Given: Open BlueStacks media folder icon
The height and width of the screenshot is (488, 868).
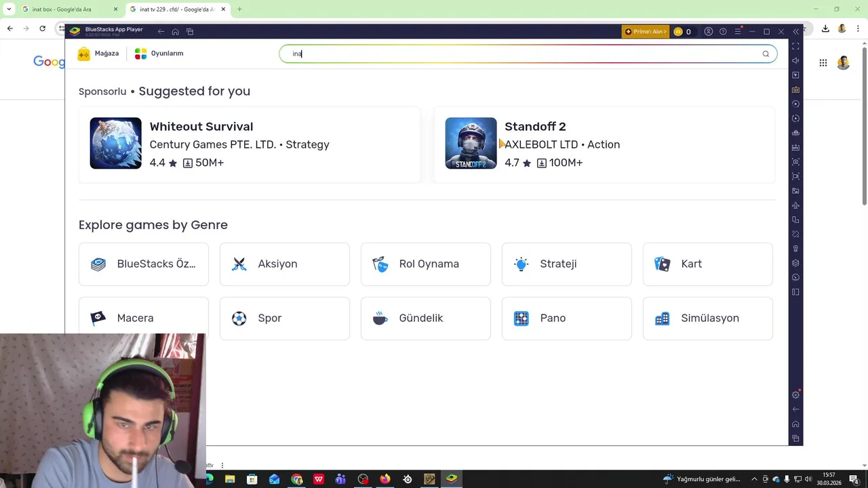Looking at the screenshot, I should [796, 190].
